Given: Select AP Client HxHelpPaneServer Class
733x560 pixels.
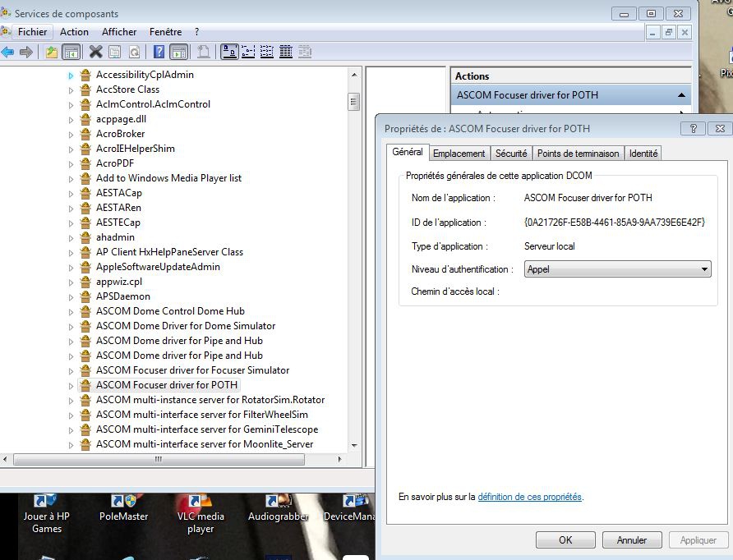Looking at the screenshot, I should coord(170,252).
